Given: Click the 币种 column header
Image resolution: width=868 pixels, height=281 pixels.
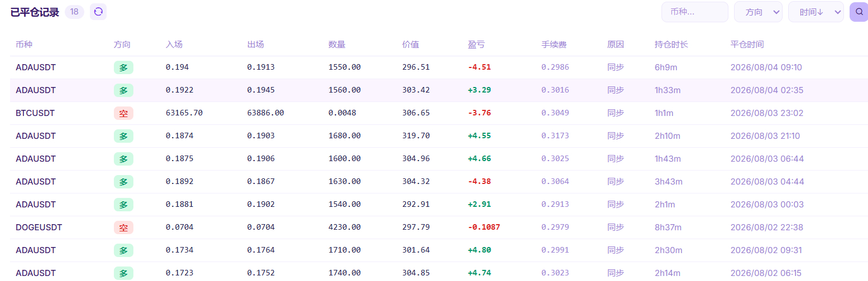Looking at the screenshot, I should click(x=24, y=45).
